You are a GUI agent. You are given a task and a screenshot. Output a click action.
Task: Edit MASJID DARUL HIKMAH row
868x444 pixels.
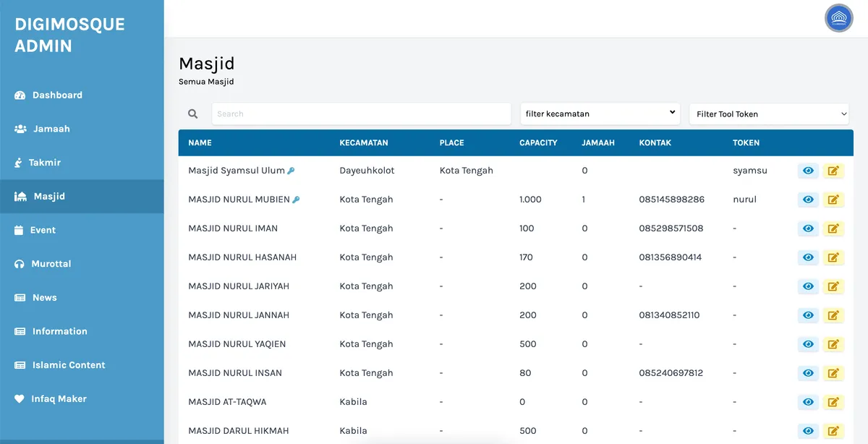tap(833, 431)
